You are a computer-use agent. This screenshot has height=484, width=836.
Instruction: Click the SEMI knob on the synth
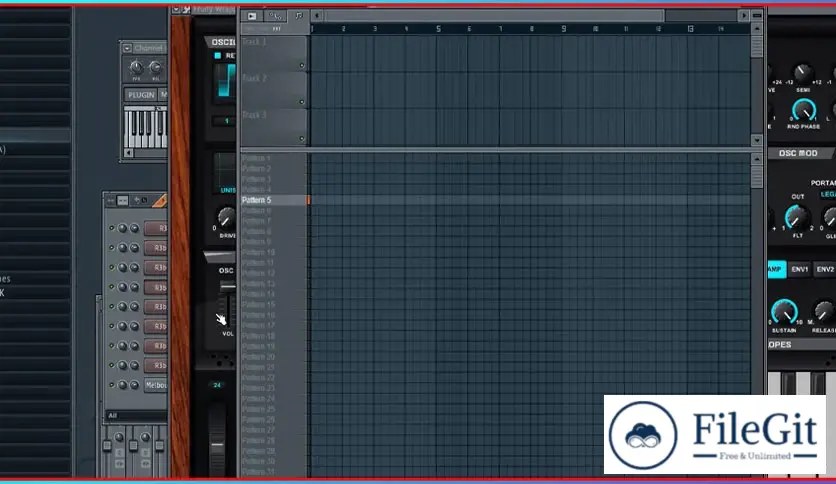(x=802, y=71)
